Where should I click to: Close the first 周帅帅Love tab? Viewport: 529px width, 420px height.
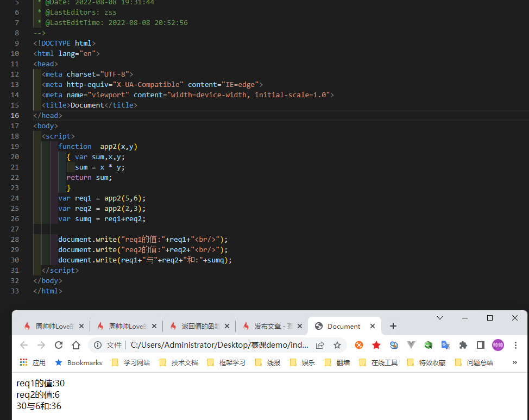[x=81, y=326]
